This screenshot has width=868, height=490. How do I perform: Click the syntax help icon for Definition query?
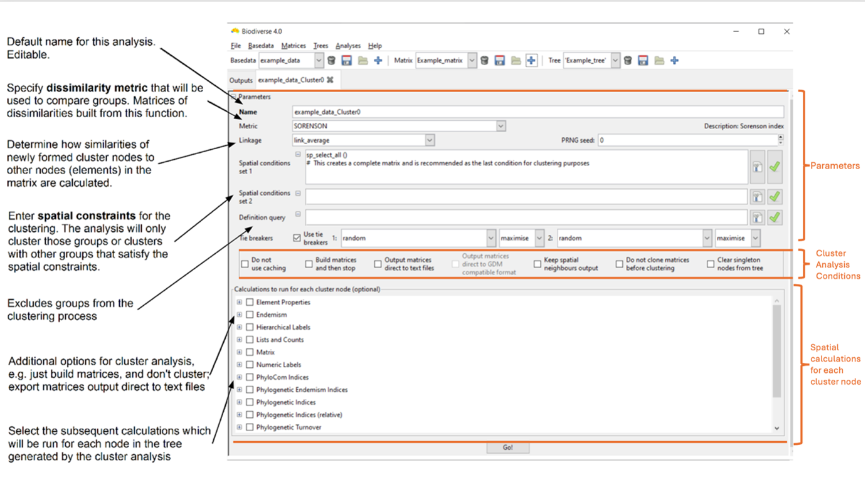[x=758, y=217]
